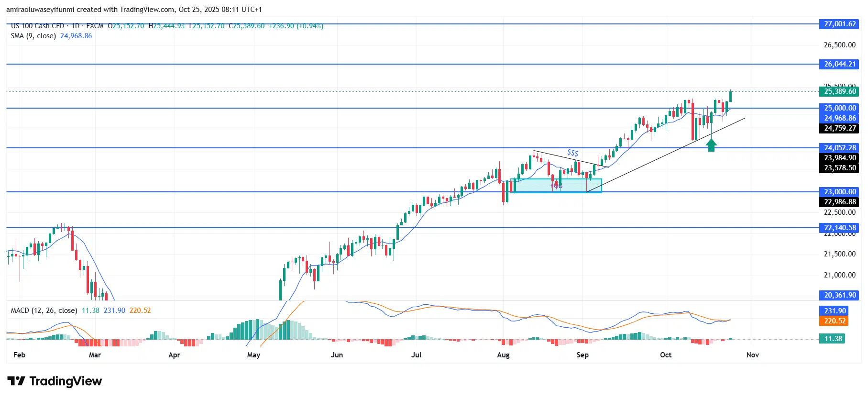Click the 23,000.00 blue price label
Viewport: 868px width, 399px height.
coord(839,192)
